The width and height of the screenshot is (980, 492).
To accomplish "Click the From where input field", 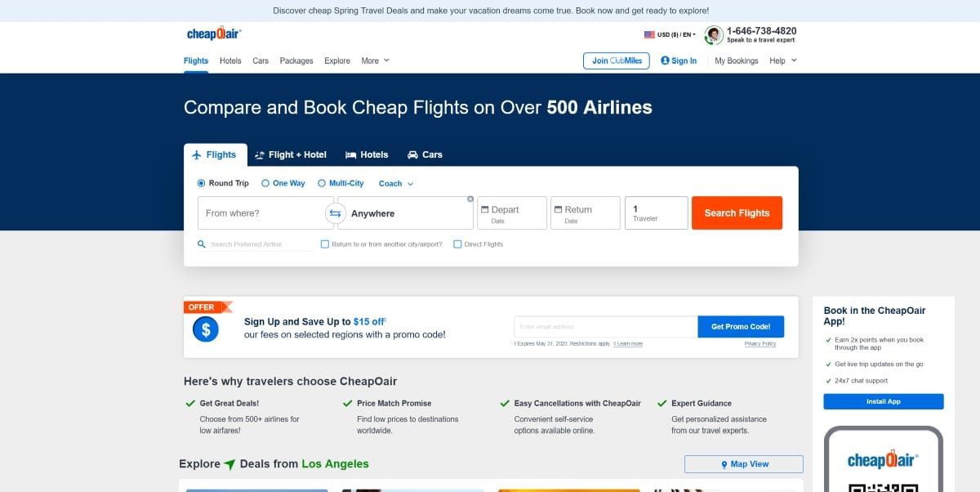I will 261,213.
